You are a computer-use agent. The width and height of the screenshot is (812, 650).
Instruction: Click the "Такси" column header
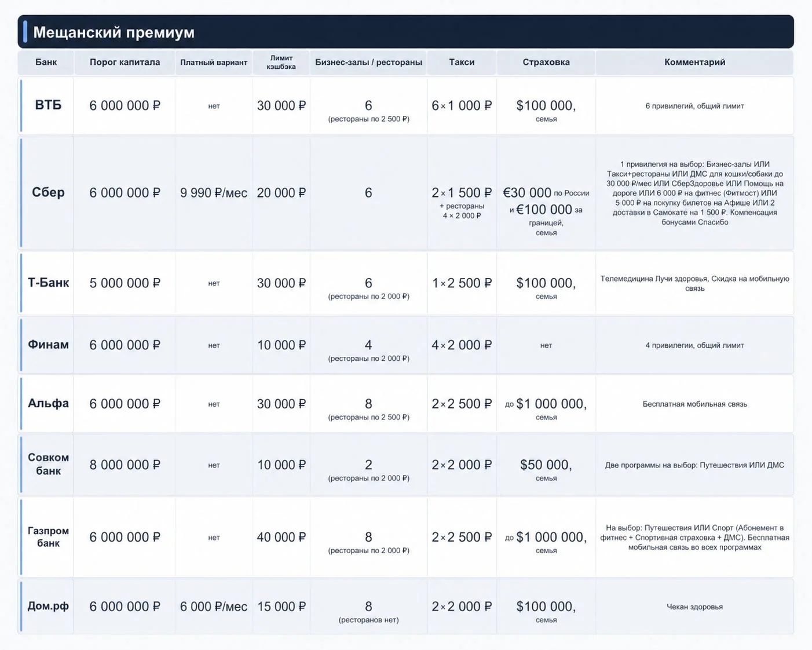[462, 62]
